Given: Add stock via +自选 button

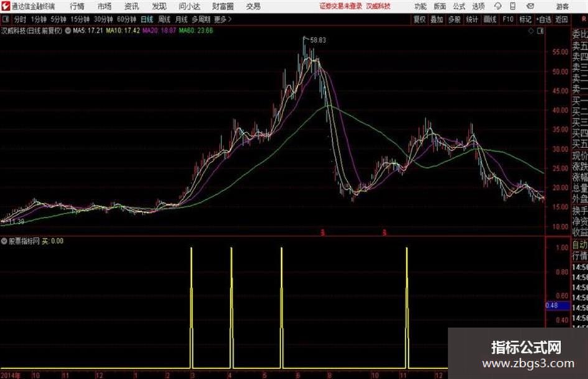Looking at the screenshot, I should (x=543, y=19).
